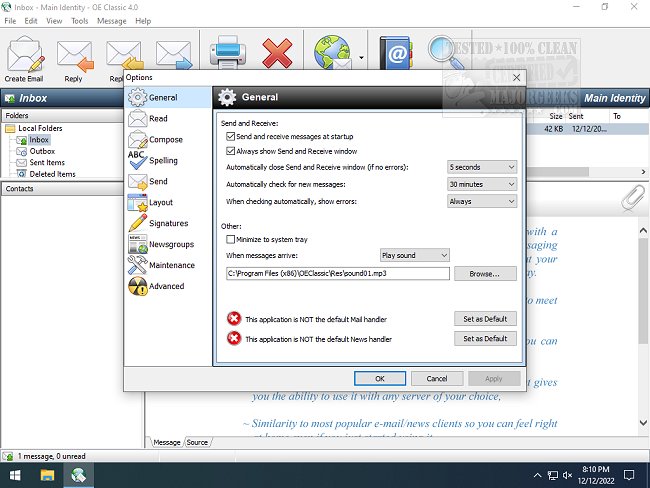Select Signatures in Options sidebar
The height and width of the screenshot is (488, 650).
[x=168, y=223]
